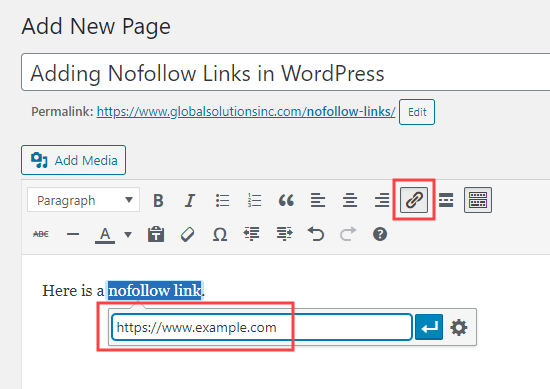Click the redo arrow icon
This screenshot has width=550, height=389.
tap(348, 234)
